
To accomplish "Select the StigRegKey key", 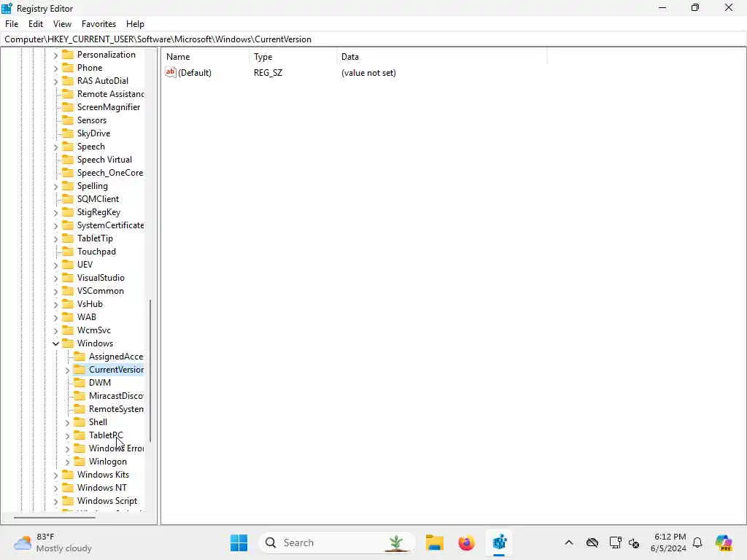I will [x=98, y=212].
